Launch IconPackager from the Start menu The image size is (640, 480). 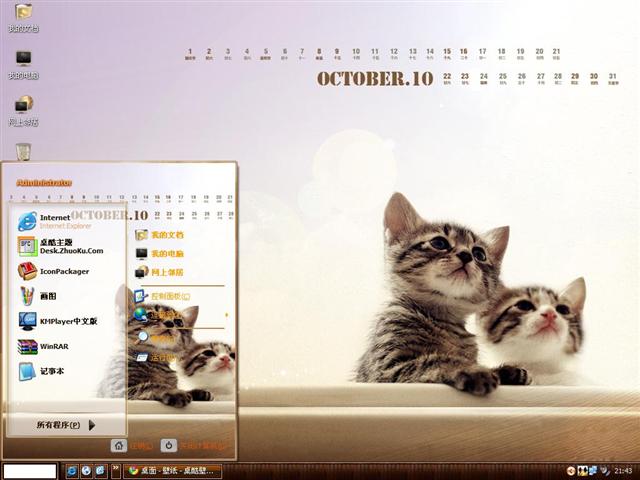[x=53, y=271]
